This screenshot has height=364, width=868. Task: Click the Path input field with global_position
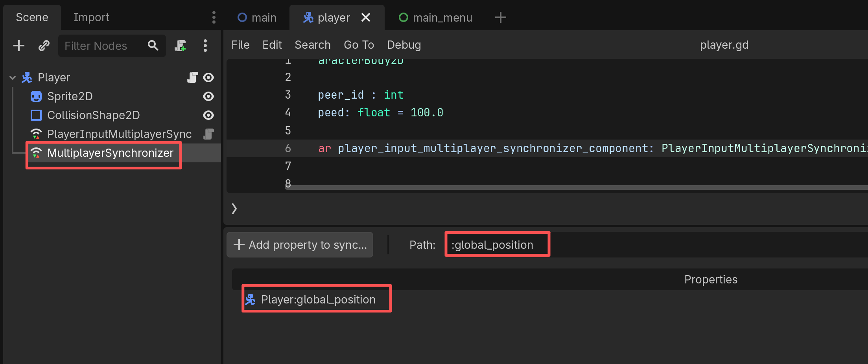[497, 245]
